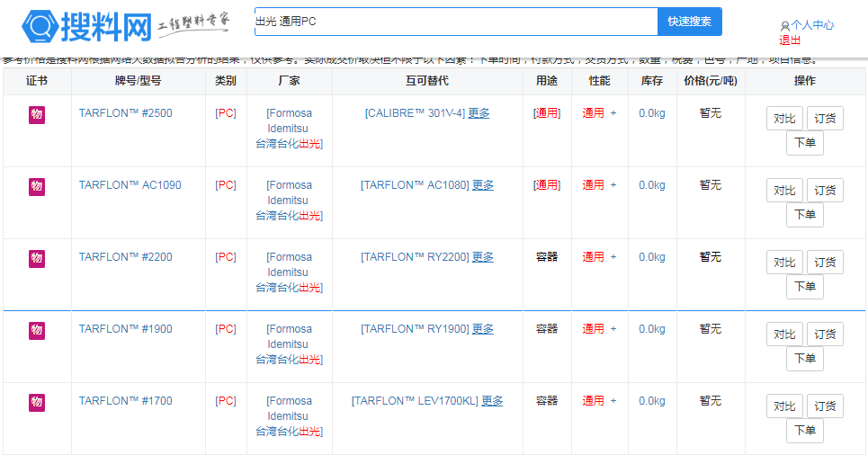
Task: Focus the search box containing 出光 通用PC
Action: pyautogui.click(x=455, y=22)
